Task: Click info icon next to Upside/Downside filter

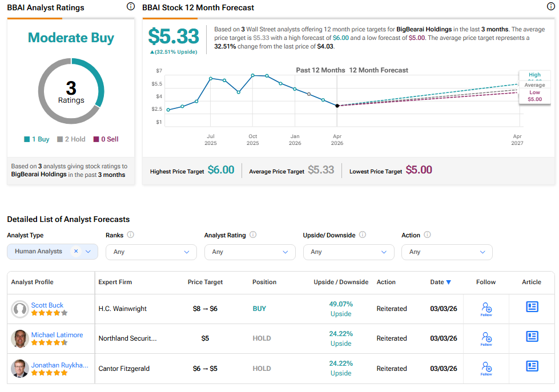Action: (x=363, y=235)
